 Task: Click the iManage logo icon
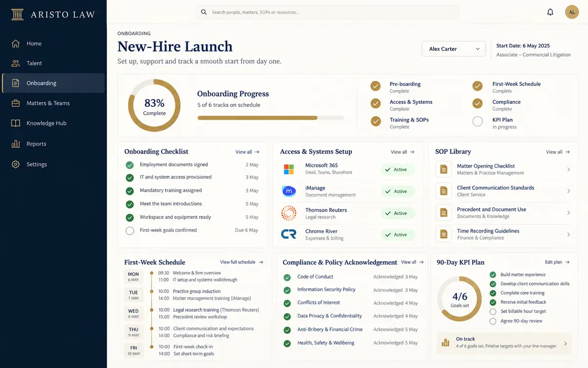pos(289,191)
